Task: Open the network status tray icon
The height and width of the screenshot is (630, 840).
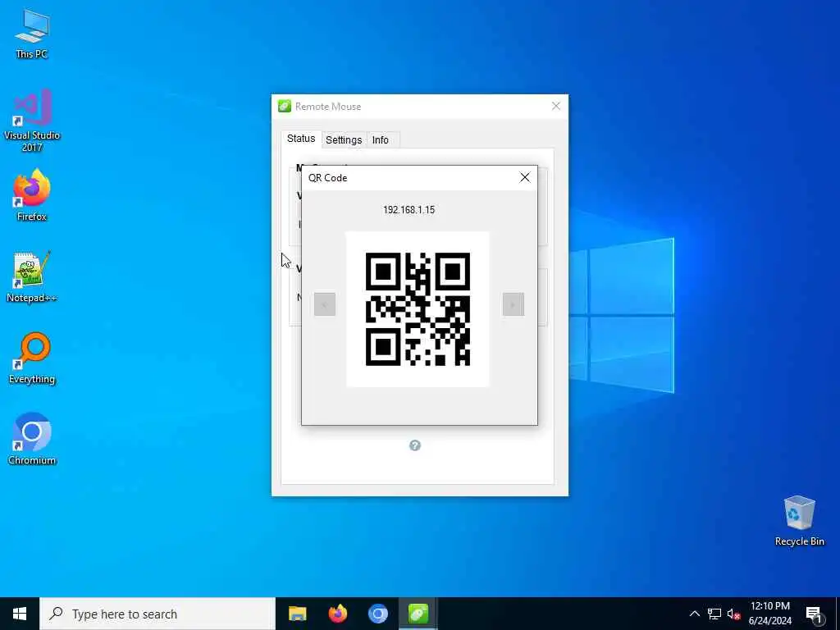Action: [x=714, y=614]
